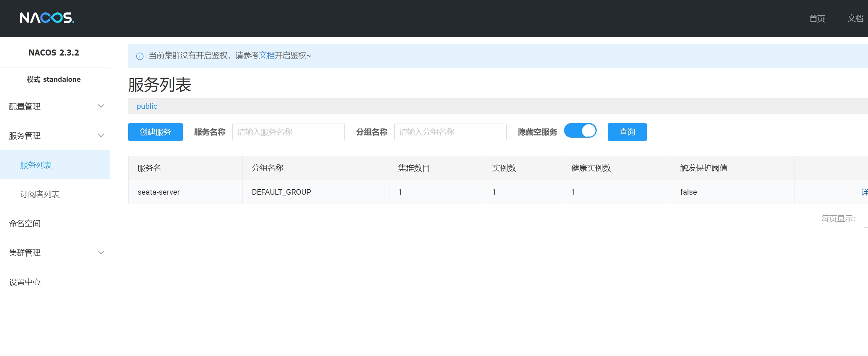Open 订阅者列表 in the sidebar
The image size is (868, 356).
coord(40,194)
